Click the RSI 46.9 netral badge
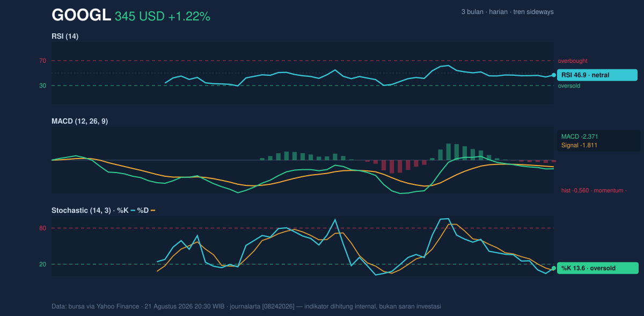Viewport: 644px width, 316px height. pyautogui.click(x=597, y=75)
